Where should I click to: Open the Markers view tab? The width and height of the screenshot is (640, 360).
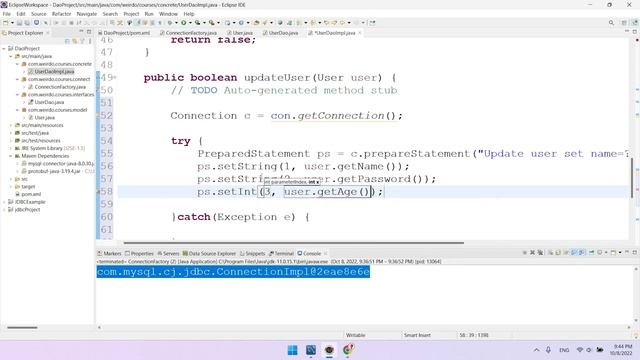pyautogui.click(x=109, y=253)
